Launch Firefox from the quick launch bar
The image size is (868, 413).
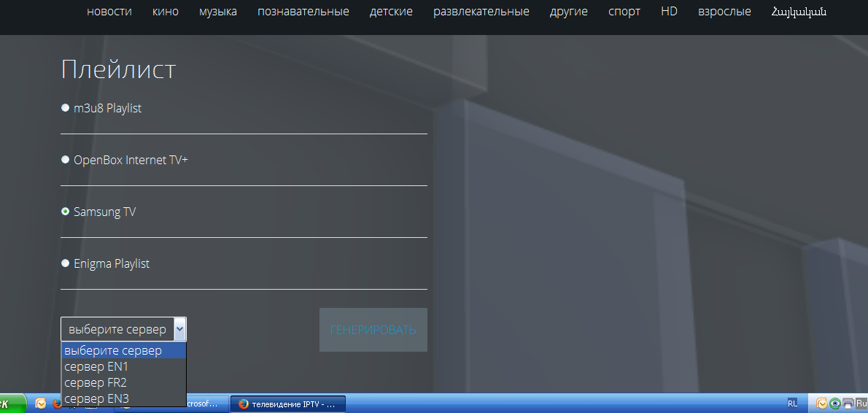[57, 404]
